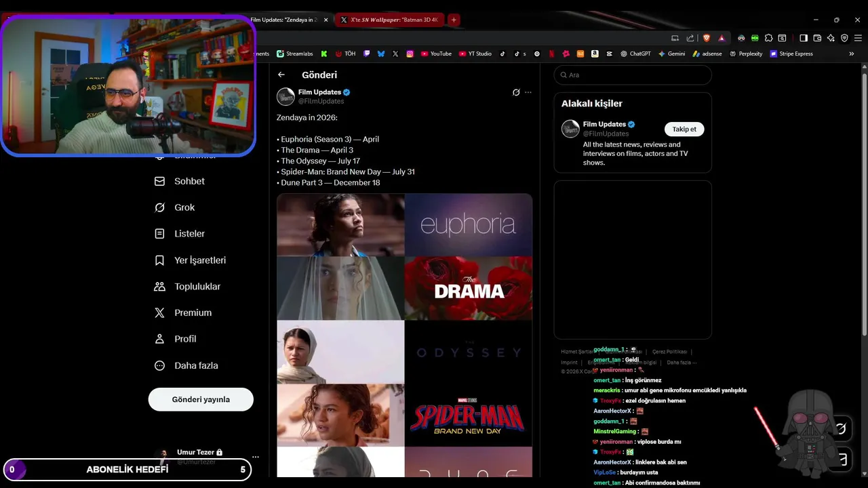Open Grok in the X sidebar

coord(175,207)
